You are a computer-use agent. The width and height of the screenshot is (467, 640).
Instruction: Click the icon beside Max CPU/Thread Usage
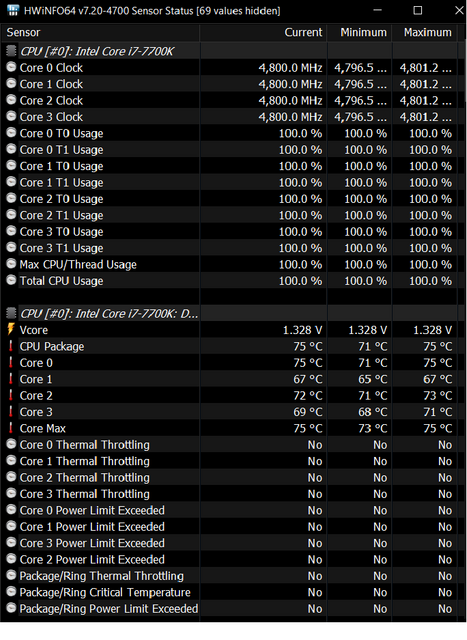pos(11,264)
